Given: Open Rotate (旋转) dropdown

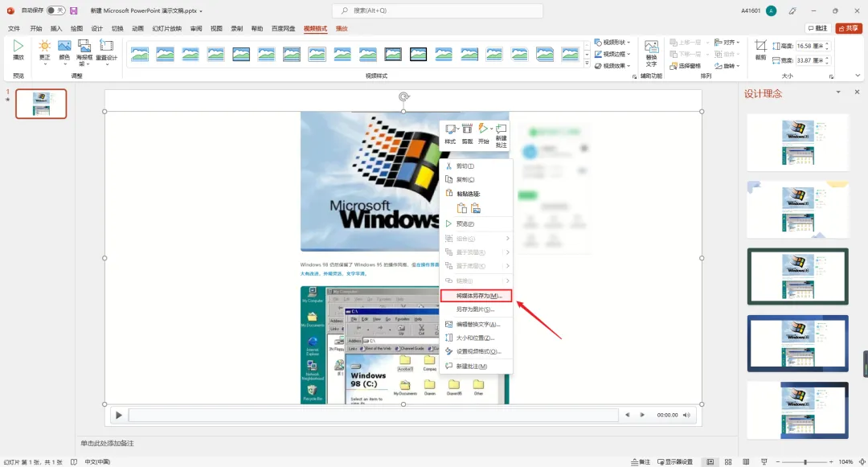Looking at the screenshot, I should tap(727, 66).
